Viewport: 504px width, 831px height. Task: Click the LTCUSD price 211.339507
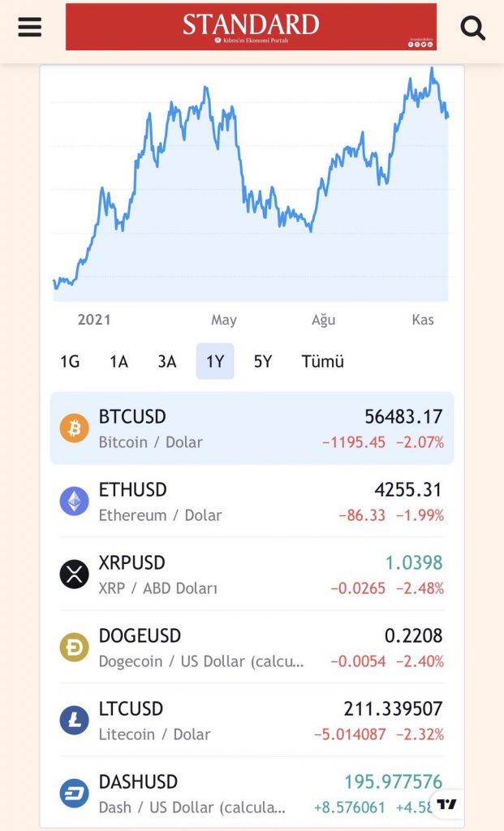tap(393, 709)
